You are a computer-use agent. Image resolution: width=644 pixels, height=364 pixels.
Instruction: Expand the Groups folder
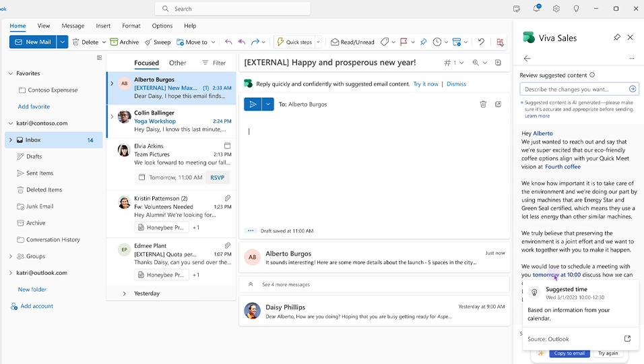click(11, 256)
